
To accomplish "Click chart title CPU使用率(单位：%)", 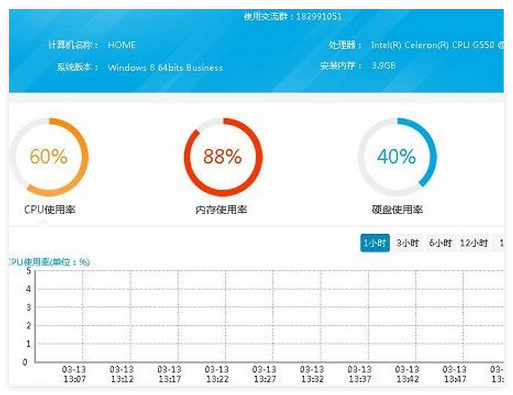I will point(49,262).
